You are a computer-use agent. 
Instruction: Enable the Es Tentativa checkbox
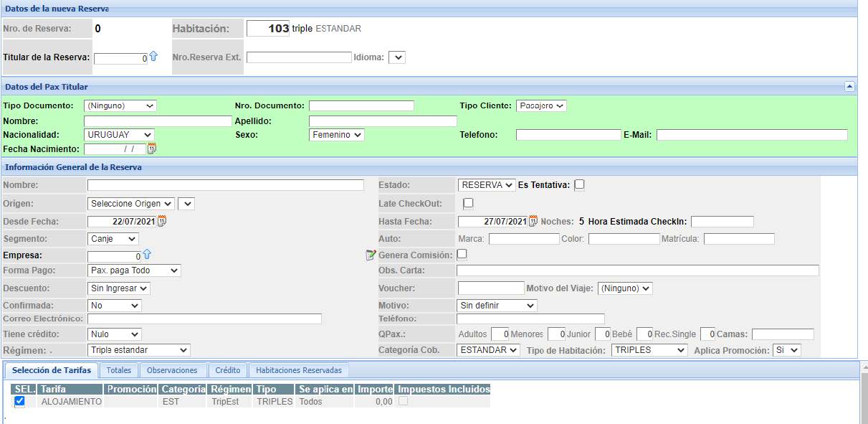(x=579, y=185)
